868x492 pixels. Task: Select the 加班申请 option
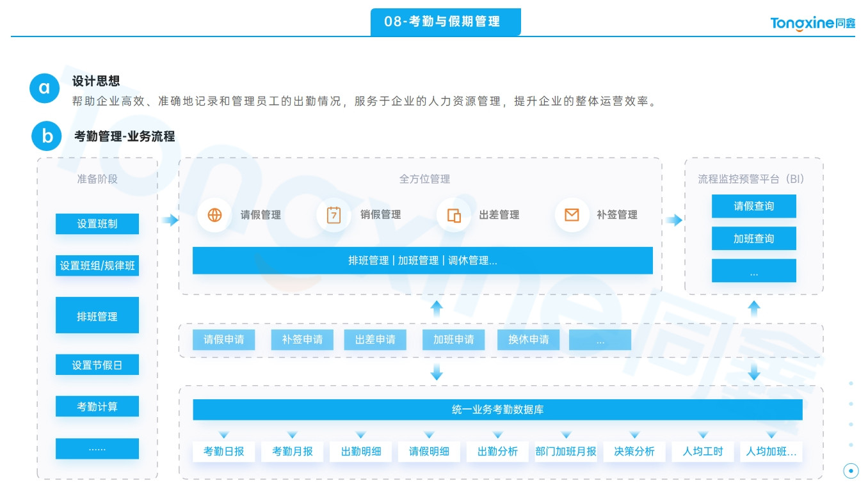(x=454, y=340)
